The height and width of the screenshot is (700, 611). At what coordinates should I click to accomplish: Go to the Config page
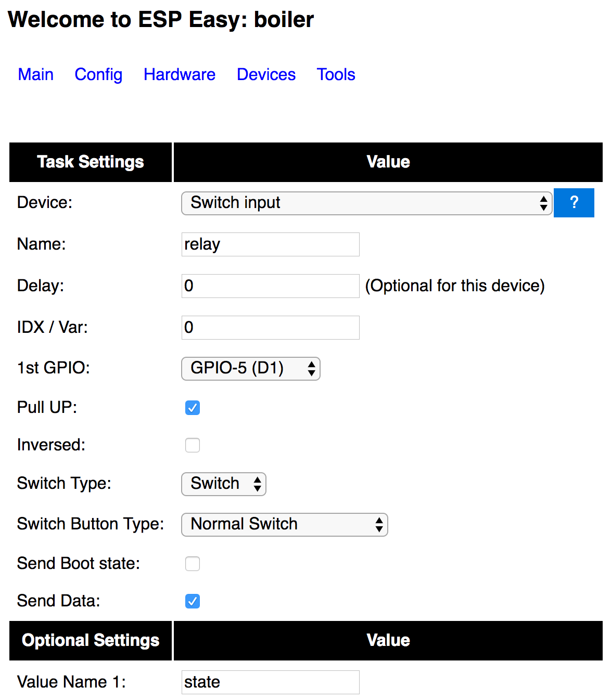(98, 74)
